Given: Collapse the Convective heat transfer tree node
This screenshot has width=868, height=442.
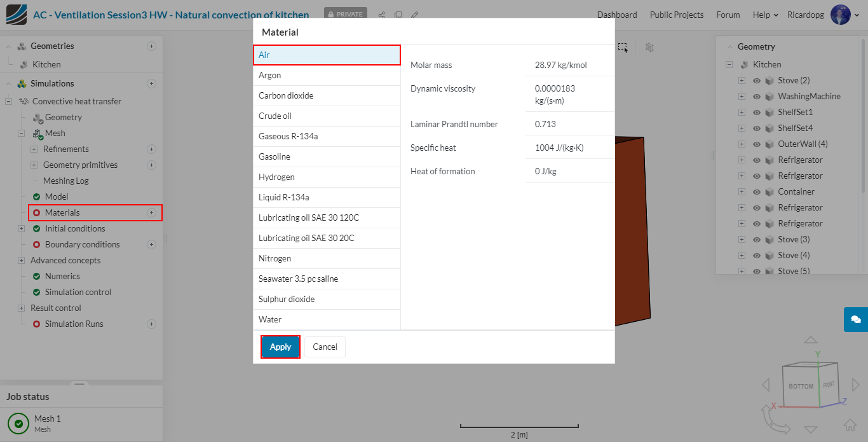Looking at the screenshot, I should (x=8, y=101).
